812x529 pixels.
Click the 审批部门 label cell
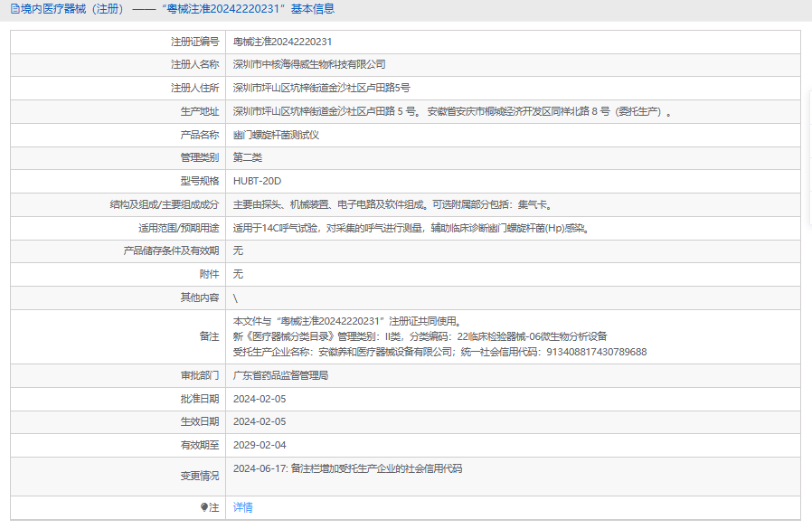tap(118, 375)
